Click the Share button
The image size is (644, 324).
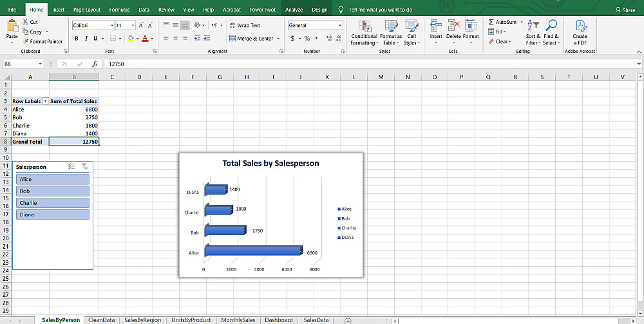[625, 10]
